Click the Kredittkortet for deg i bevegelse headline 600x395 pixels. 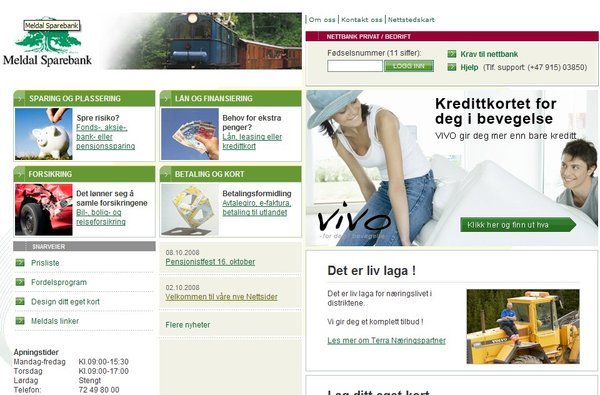[496, 111]
